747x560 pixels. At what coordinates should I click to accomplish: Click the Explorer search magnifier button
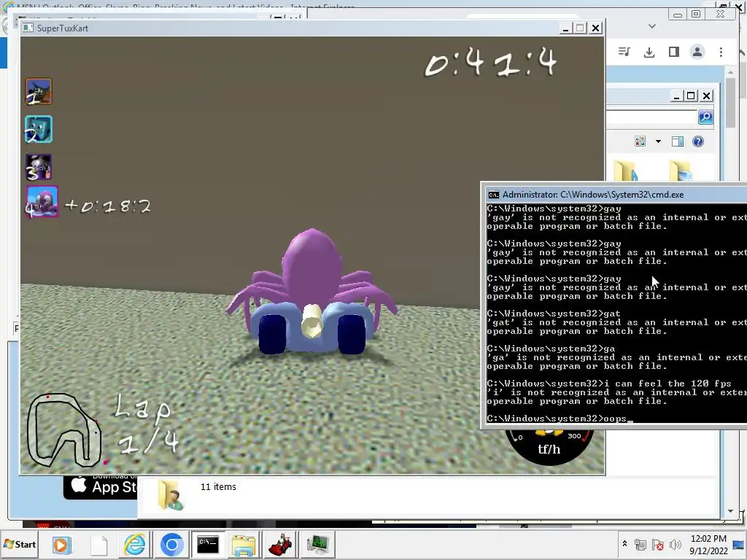tap(705, 117)
